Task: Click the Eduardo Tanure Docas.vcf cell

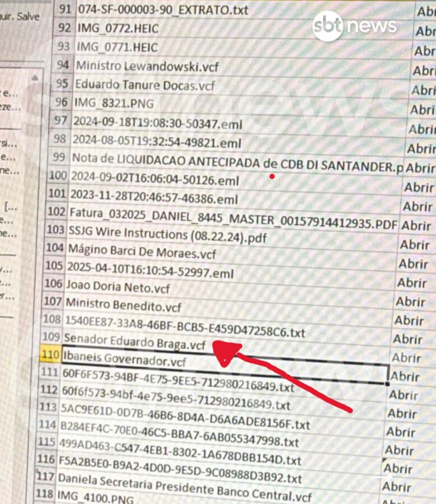Action: (145, 86)
